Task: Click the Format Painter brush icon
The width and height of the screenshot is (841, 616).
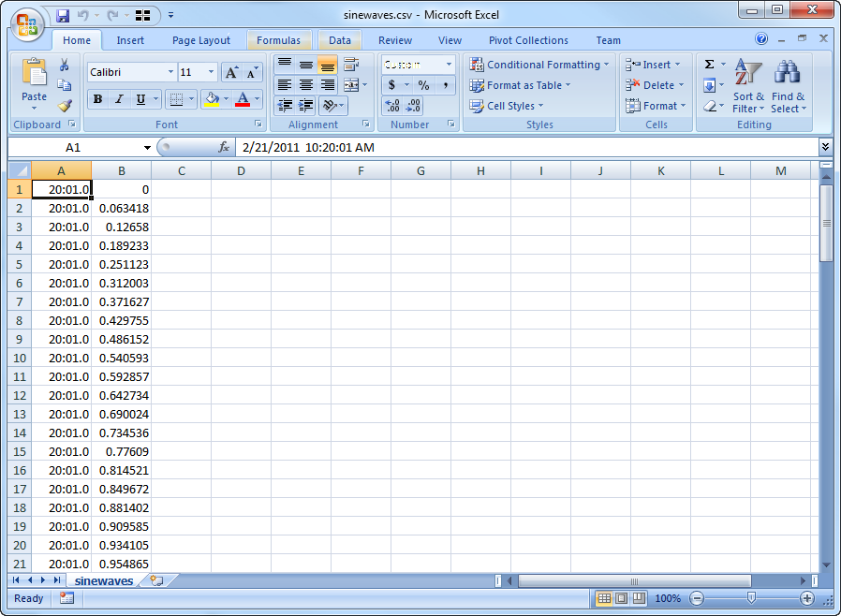Action: pos(64,106)
